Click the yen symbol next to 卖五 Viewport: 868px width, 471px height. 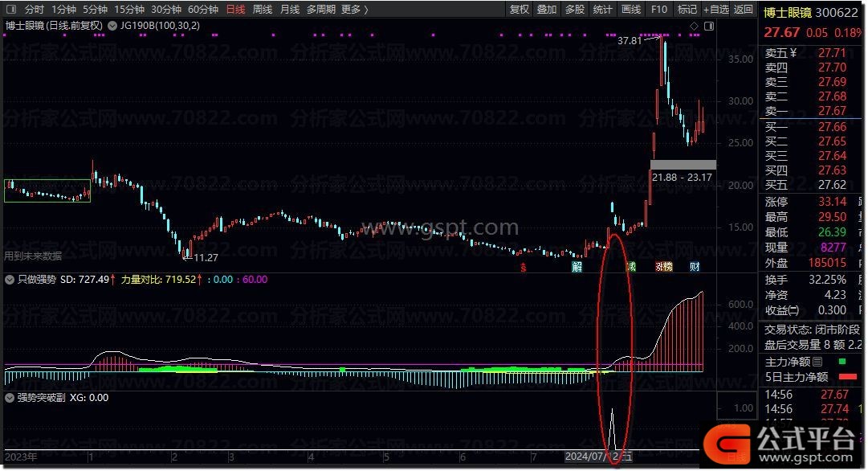pos(793,52)
